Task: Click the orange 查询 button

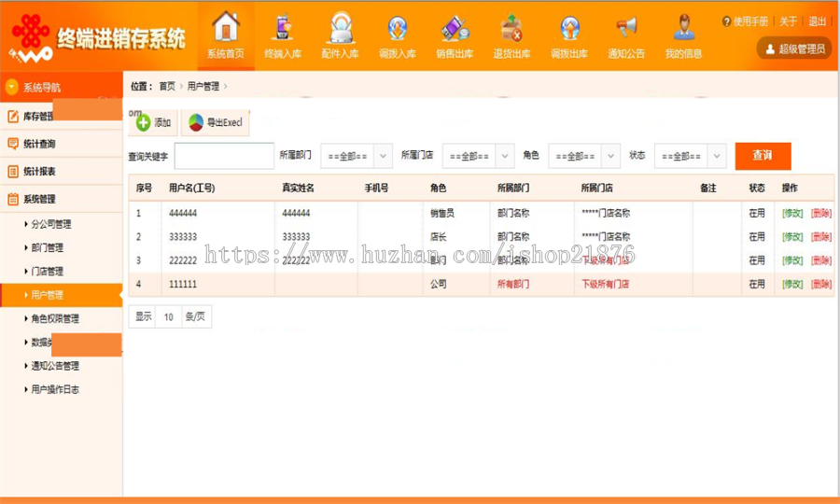Action: click(763, 156)
